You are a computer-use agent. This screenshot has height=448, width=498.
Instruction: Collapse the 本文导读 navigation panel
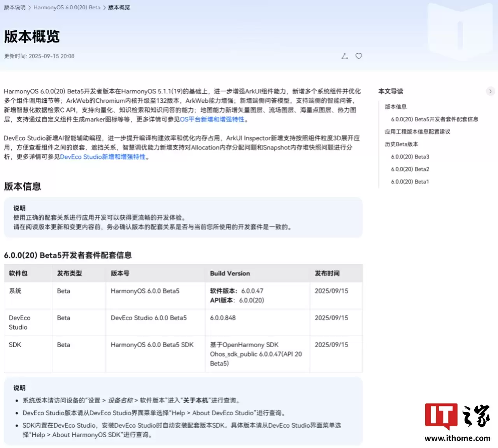tap(490, 91)
